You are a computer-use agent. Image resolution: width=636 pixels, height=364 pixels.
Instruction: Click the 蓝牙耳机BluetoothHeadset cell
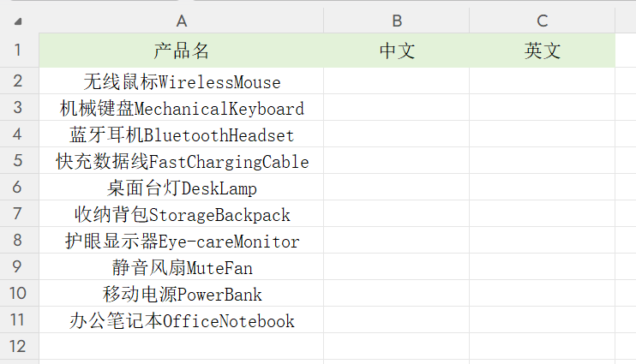click(181, 135)
